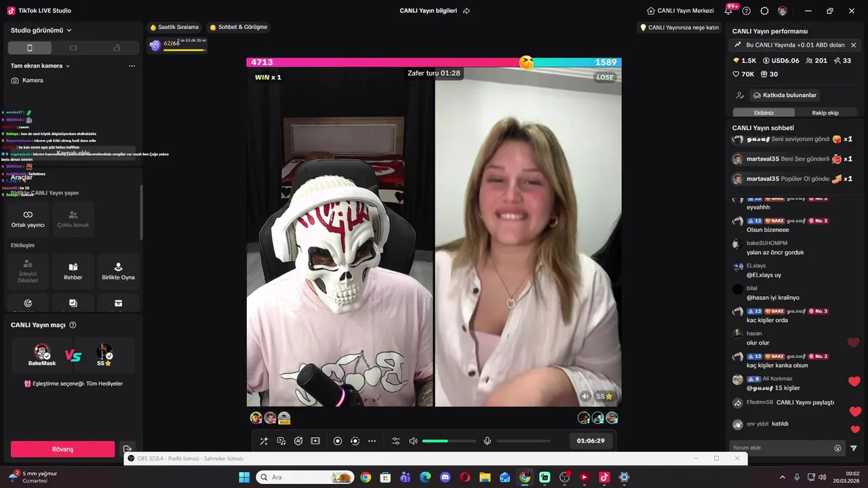Open the AI enhancement icon in control bar
Screen dimensions: 868x488
pyautogui.click(x=298, y=441)
